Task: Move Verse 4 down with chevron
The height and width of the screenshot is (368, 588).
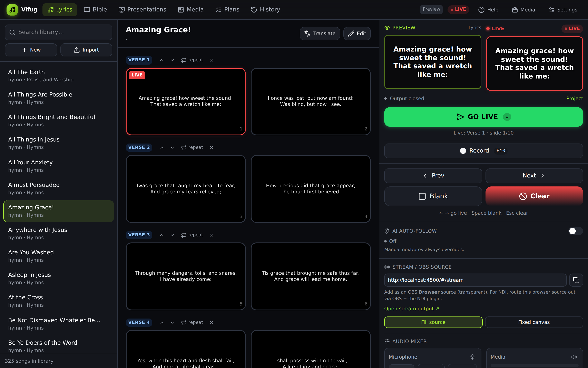Action: tap(172, 322)
